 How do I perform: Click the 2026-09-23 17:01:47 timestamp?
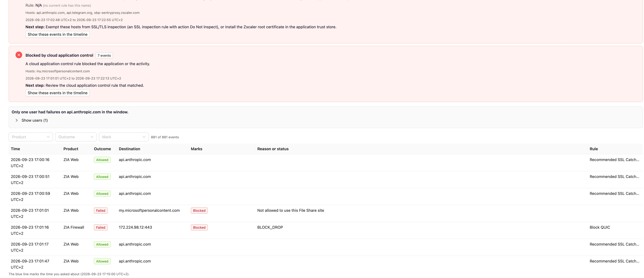(x=30, y=264)
